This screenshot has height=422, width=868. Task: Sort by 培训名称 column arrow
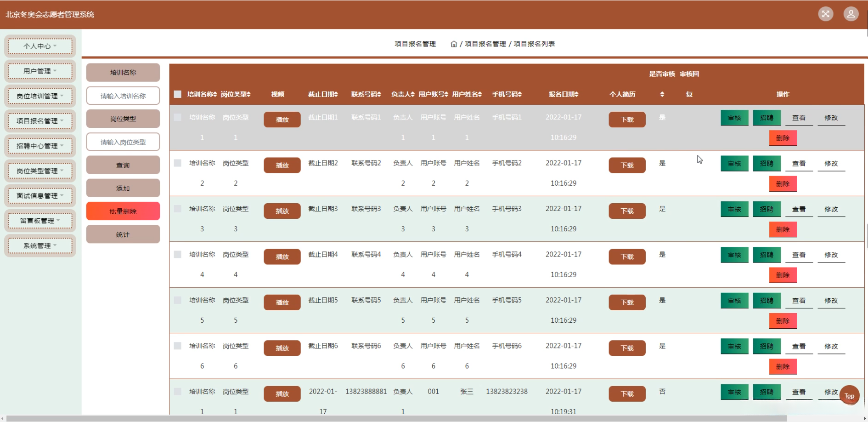click(x=215, y=94)
